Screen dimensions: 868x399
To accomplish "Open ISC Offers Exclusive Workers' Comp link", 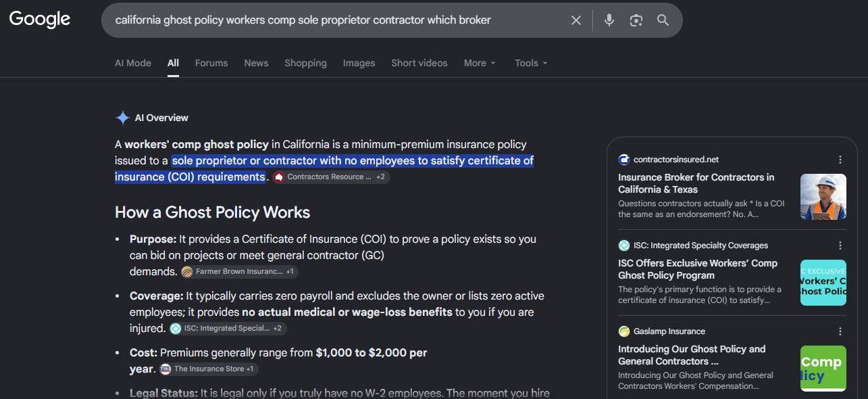I will pos(698,269).
